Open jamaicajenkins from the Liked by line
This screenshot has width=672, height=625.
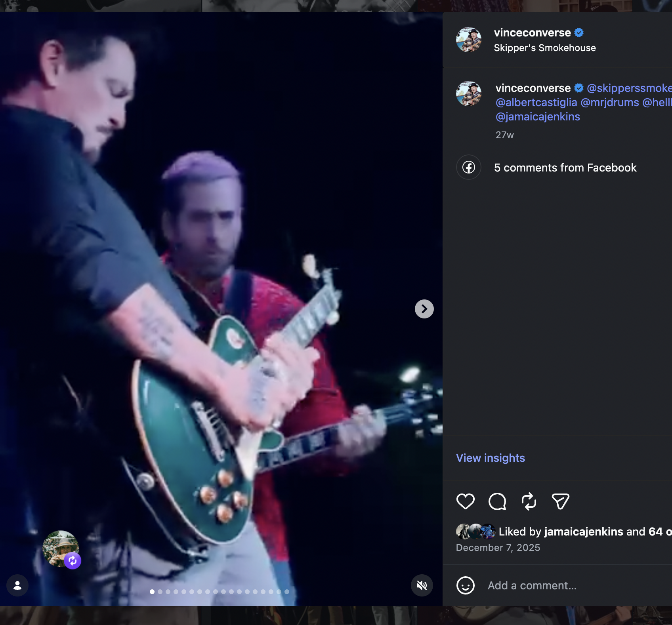tap(584, 532)
